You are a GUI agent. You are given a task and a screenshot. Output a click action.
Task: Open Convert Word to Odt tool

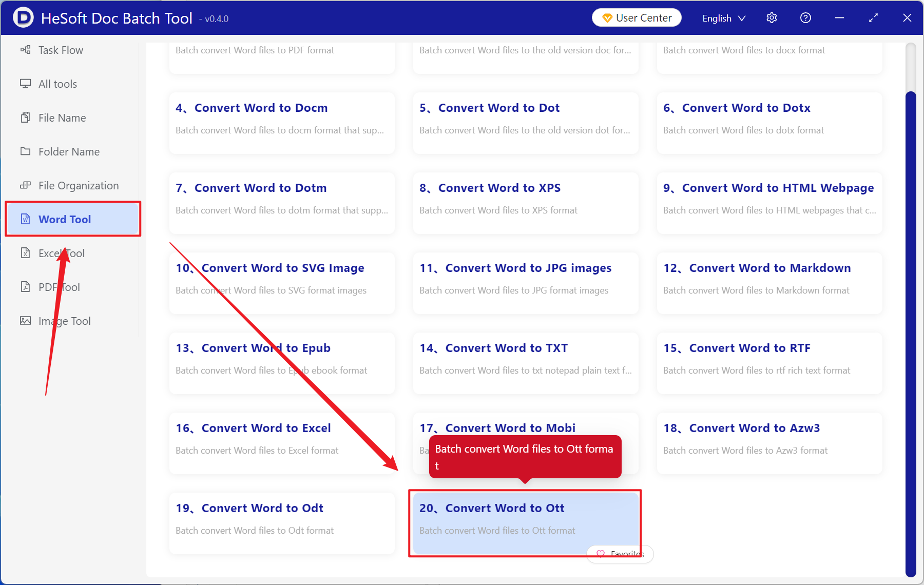tap(282, 523)
